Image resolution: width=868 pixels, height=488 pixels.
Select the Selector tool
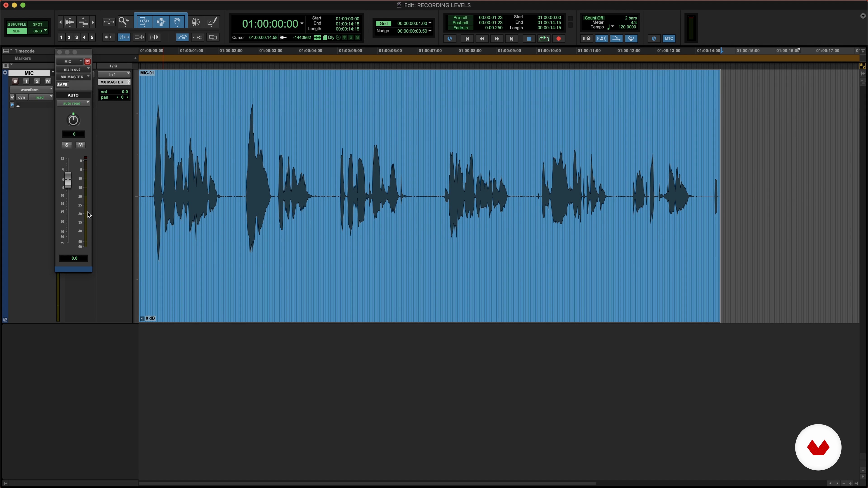tap(161, 22)
